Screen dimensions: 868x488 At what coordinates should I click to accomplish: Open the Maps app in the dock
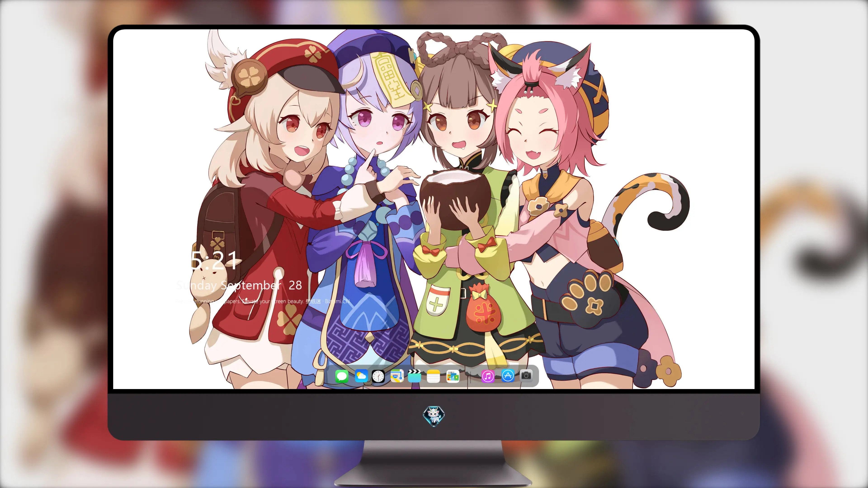(x=397, y=376)
